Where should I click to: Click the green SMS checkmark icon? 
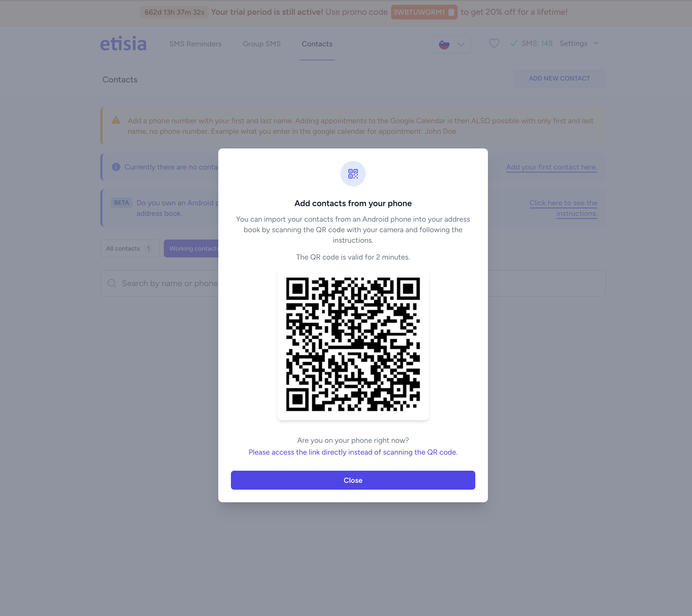(x=513, y=43)
